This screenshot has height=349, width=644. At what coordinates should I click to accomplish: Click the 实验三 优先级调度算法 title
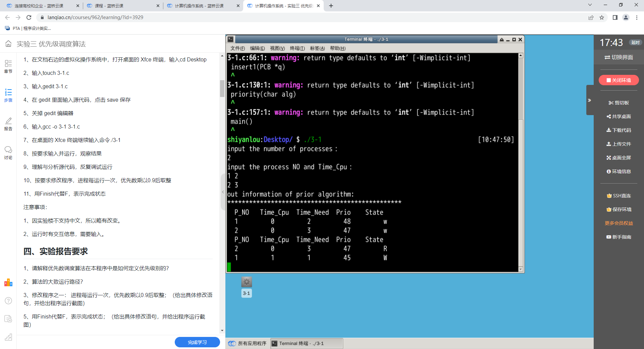(51, 44)
